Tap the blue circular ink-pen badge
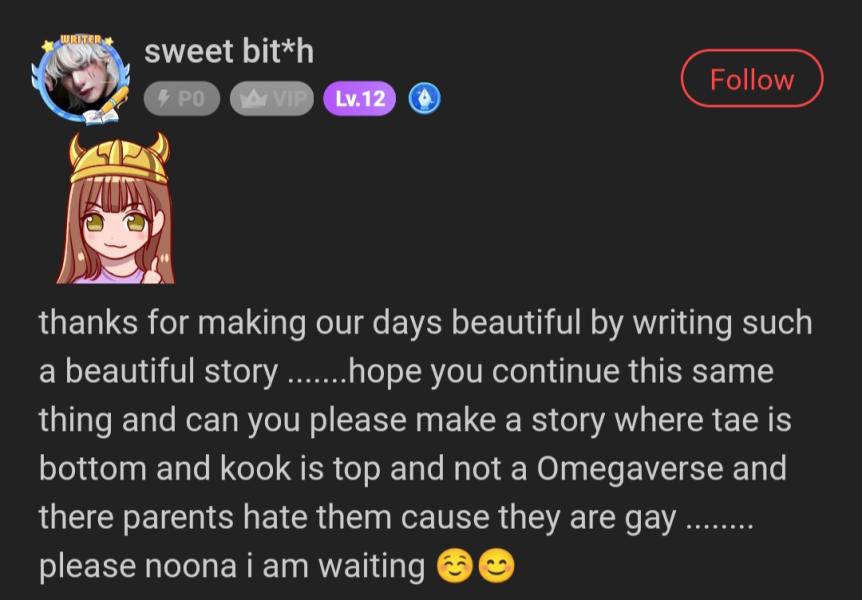 (424, 98)
